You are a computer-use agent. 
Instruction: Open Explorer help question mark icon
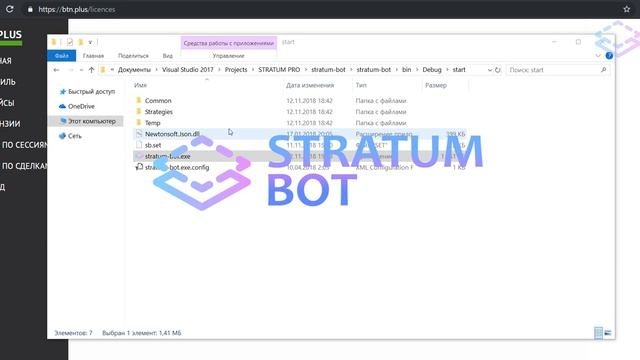click(609, 56)
